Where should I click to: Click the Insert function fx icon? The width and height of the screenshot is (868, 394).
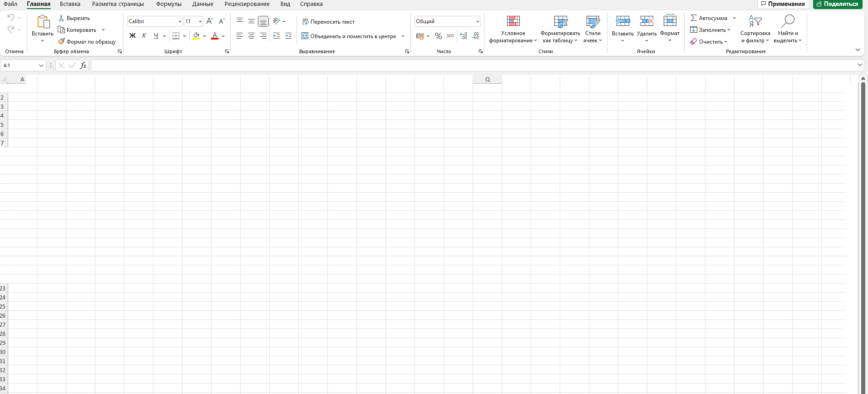(84, 65)
